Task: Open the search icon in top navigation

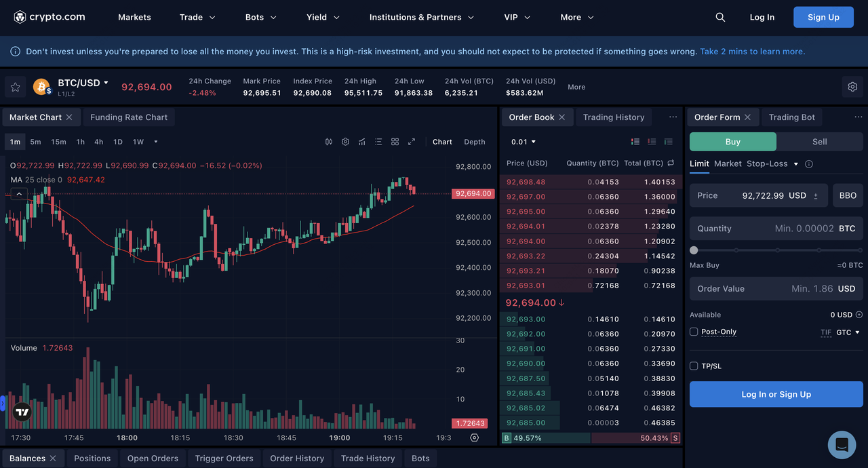Action: [720, 18]
